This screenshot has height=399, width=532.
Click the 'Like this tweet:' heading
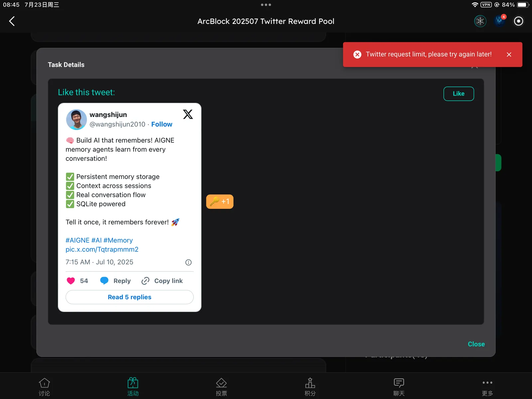click(86, 92)
